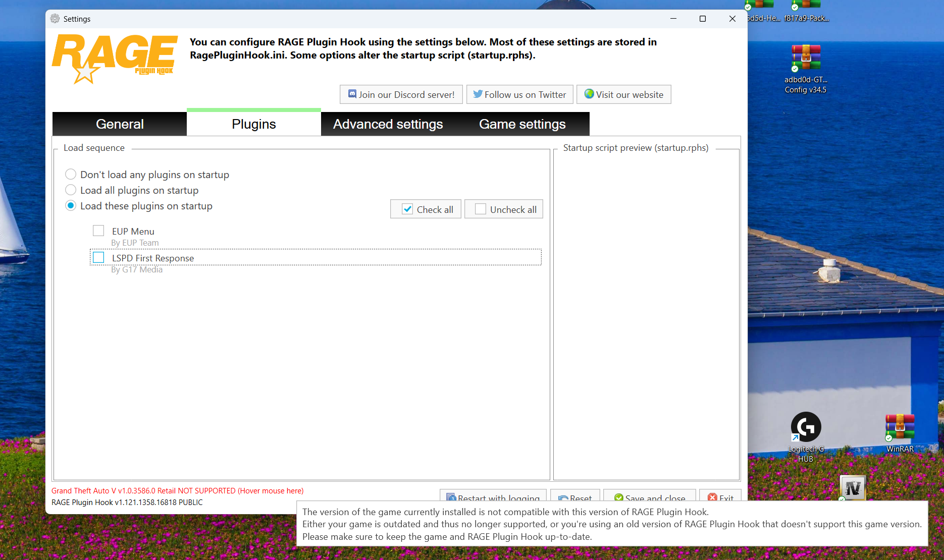Screen dimensions: 944x560
Task: Click the 'By EUP Team' author text
Action: pos(135,243)
